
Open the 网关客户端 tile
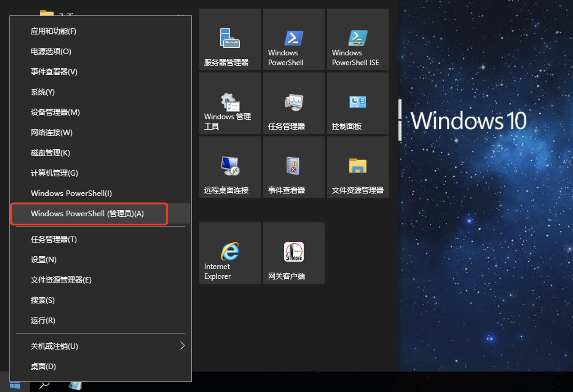(x=294, y=253)
